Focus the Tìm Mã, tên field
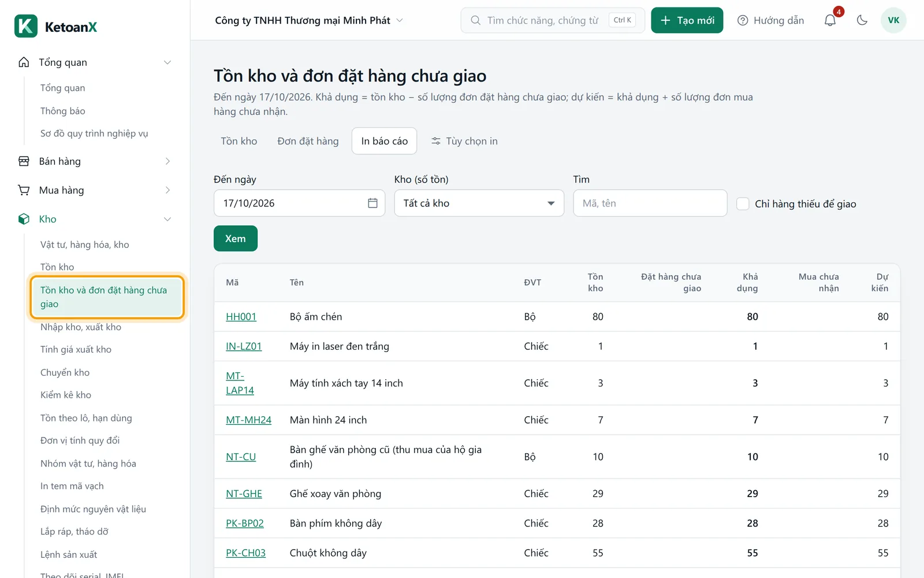The height and width of the screenshot is (578, 924). (650, 203)
